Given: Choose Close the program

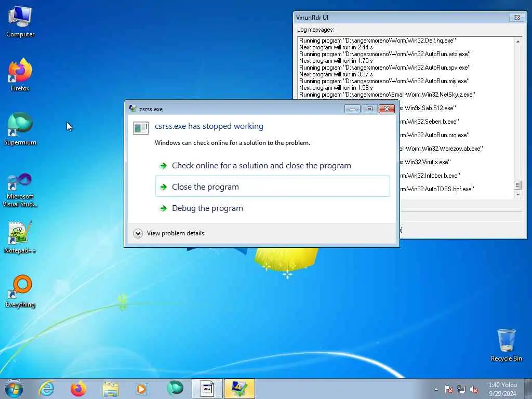Looking at the screenshot, I should tap(272, 187).
